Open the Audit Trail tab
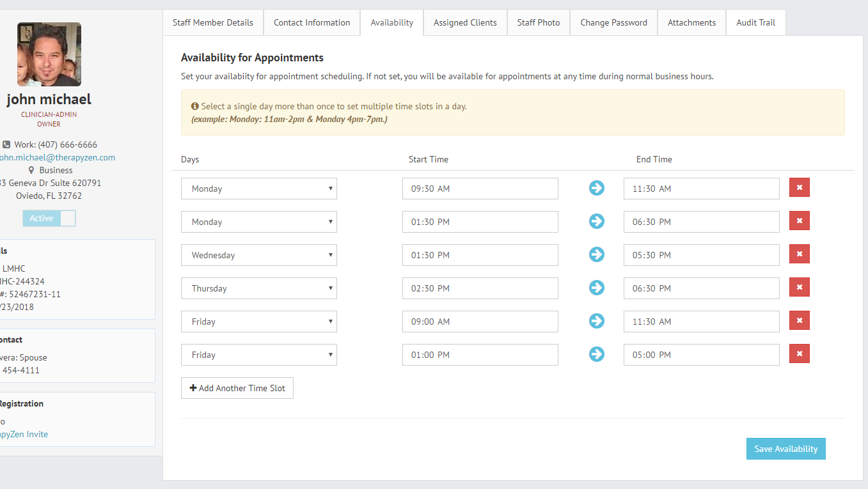This screenshot has width=868, height=489. point(756,22)
